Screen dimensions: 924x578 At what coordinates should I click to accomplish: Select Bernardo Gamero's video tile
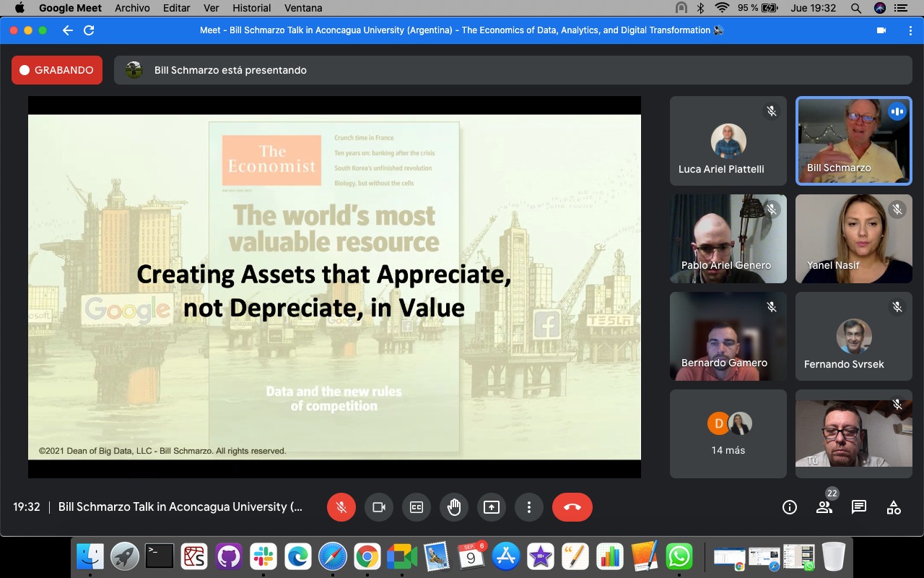click(x=728, y=336)
